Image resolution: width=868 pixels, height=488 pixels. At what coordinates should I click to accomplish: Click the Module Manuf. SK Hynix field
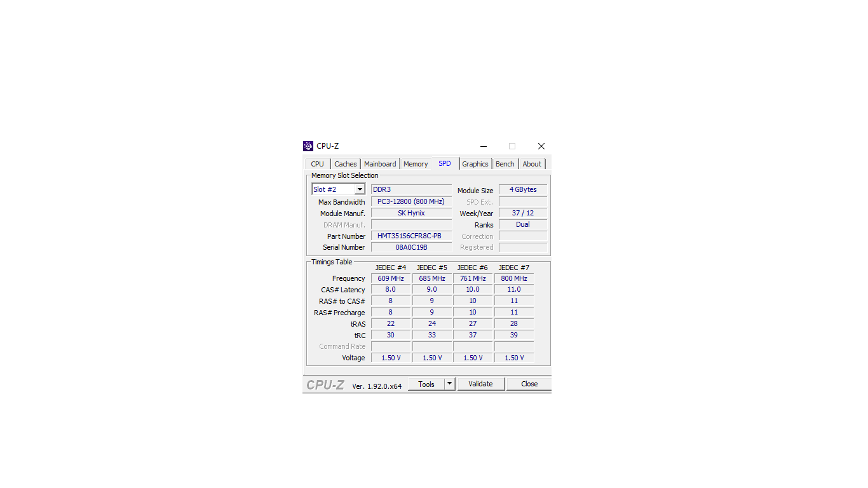tap(410, 213)
